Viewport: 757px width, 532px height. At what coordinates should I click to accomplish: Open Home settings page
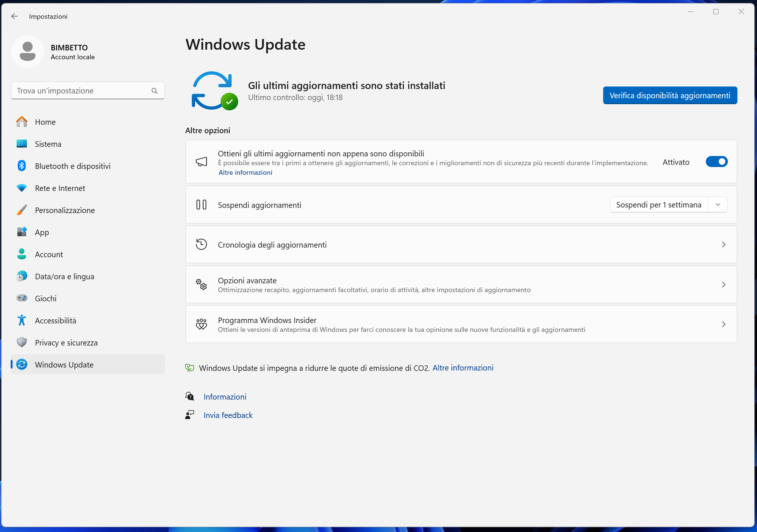coord(88,122)
